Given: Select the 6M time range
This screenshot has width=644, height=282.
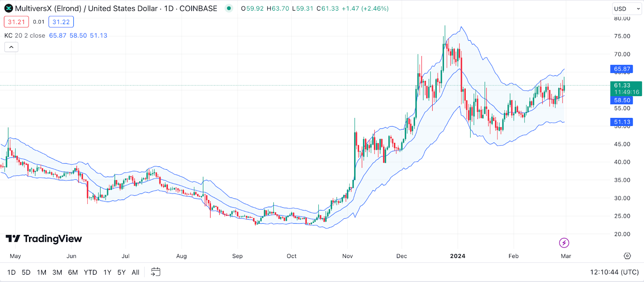Looking at the screenshot, I should pos(73,272).
